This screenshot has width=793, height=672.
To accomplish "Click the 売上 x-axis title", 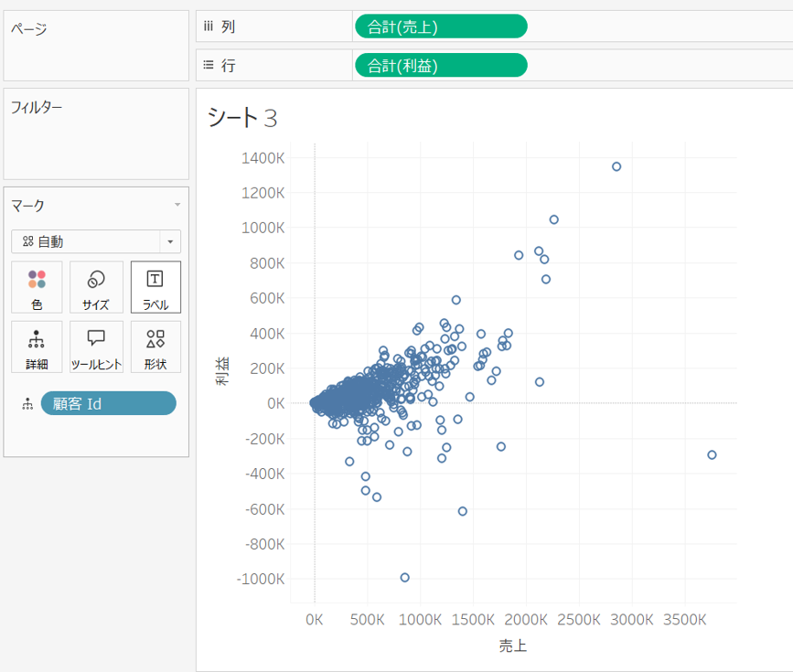I will pos(513,646).
